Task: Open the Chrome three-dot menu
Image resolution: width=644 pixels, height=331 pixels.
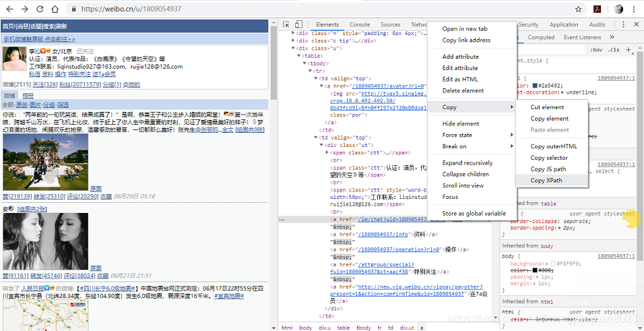Action: pos(634,9)
